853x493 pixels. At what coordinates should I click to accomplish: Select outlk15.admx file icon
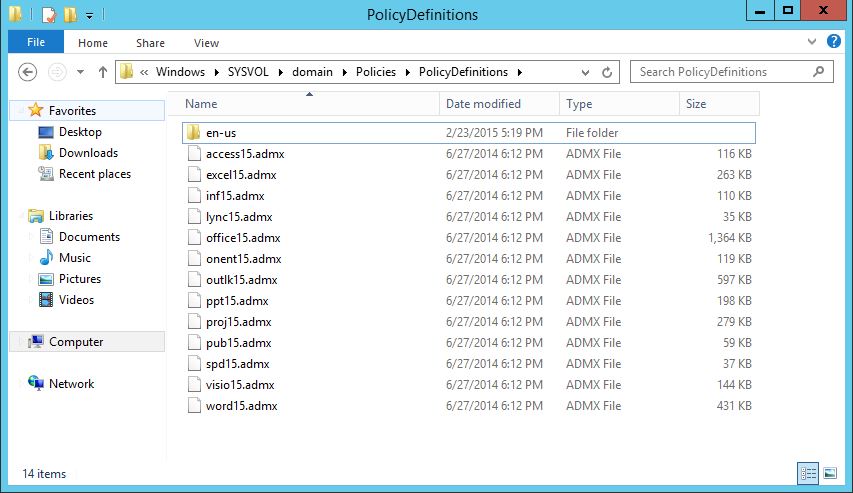[x=194, y=280]
